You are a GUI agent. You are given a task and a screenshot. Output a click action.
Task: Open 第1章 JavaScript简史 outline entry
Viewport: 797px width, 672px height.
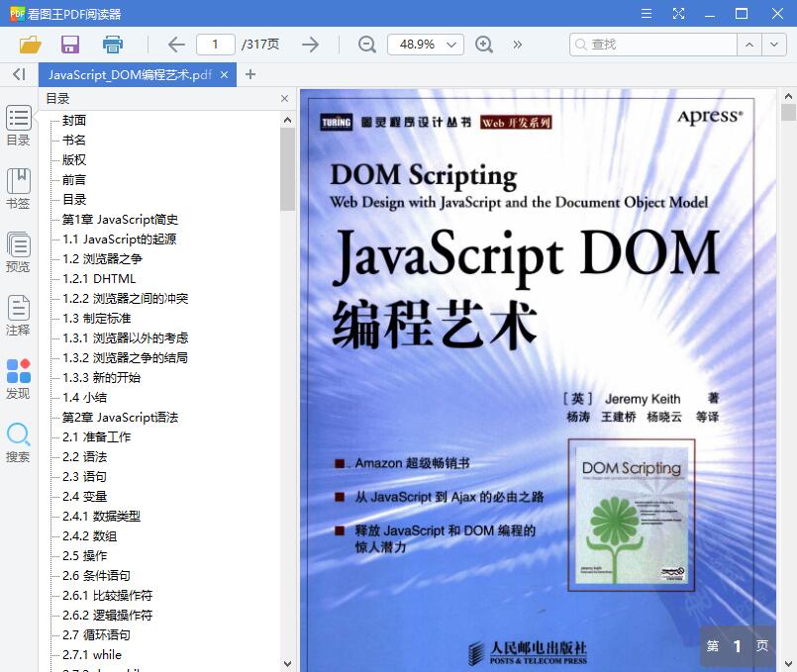coord(121,220)
